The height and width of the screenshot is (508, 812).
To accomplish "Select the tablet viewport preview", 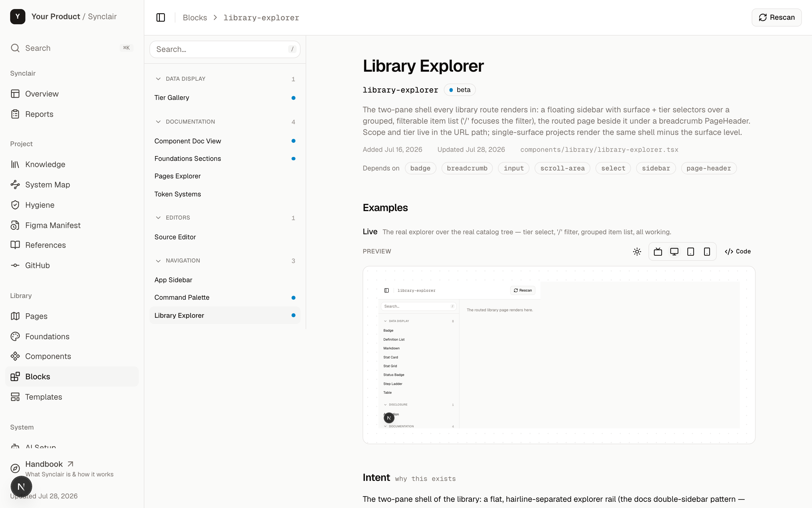I will pyautogui.click(x=690, y=252).
